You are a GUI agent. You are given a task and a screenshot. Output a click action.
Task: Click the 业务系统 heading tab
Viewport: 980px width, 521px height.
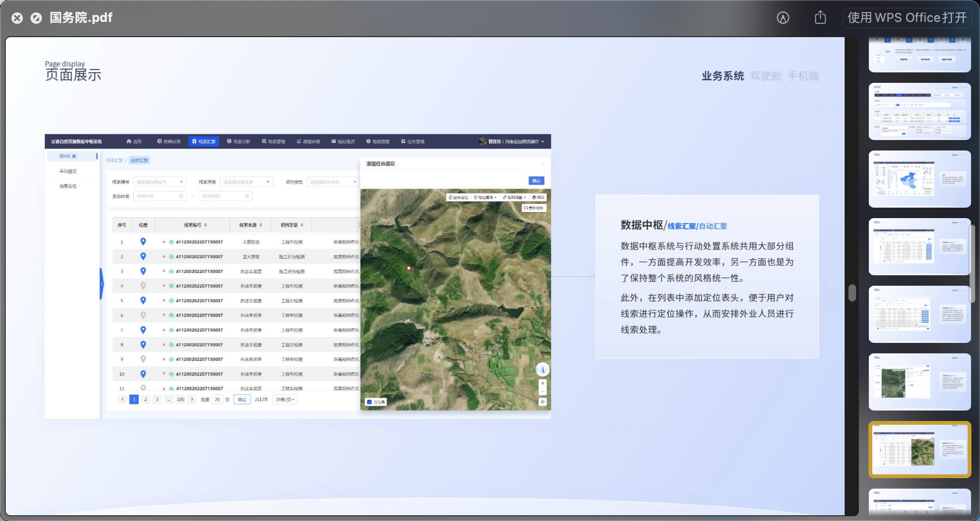pyautogui.click(x=723, y=76)
